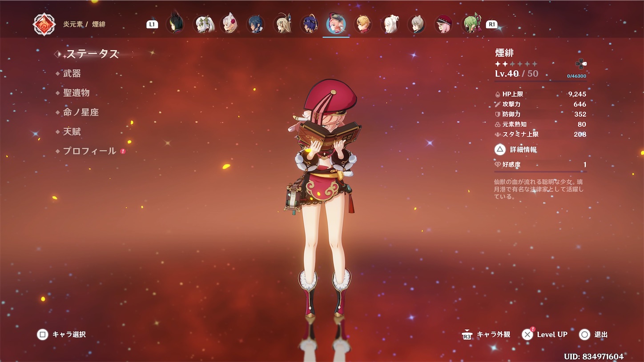Open 詳細情報 detailed stats

click(516, 150)
